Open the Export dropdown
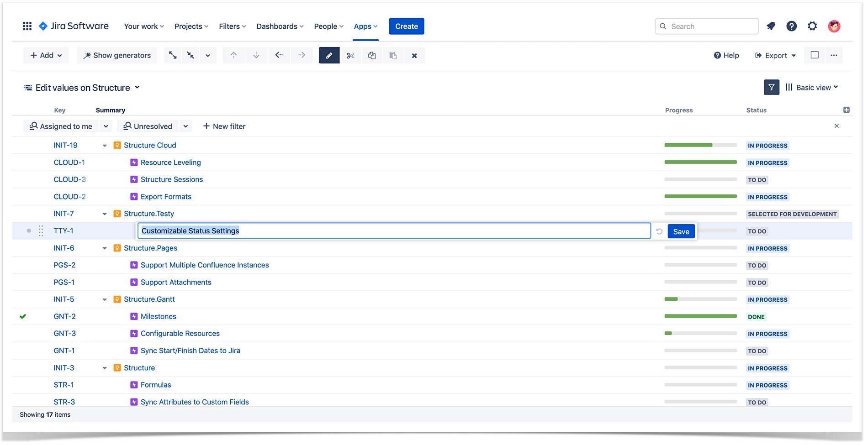Image resolution: width=868 pixels, height=445 pixels. pos(775,55)
